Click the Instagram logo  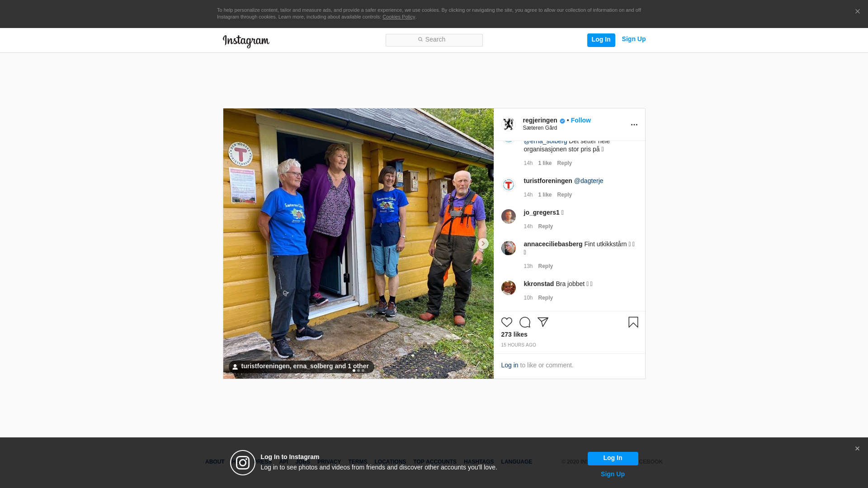point(246,41)
